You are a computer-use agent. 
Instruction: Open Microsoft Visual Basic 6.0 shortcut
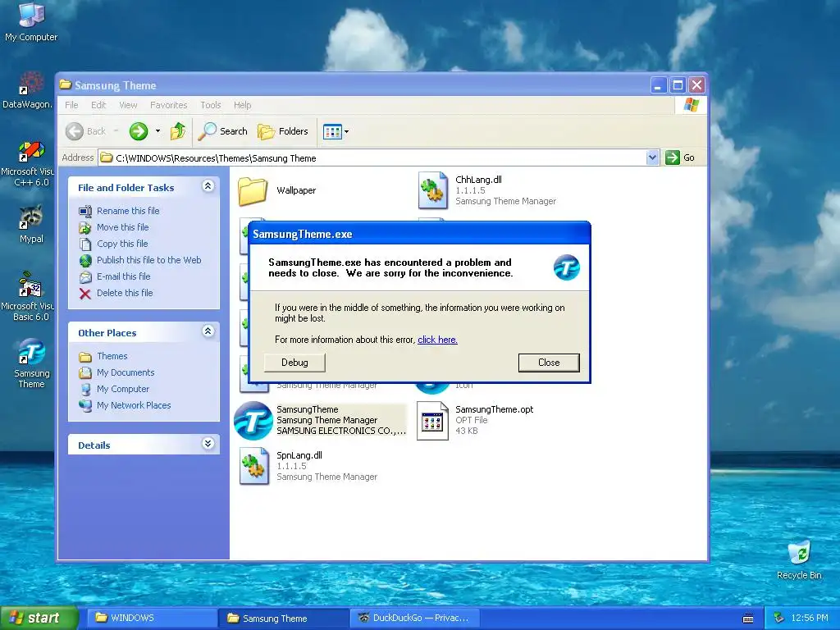coord(28,296)
